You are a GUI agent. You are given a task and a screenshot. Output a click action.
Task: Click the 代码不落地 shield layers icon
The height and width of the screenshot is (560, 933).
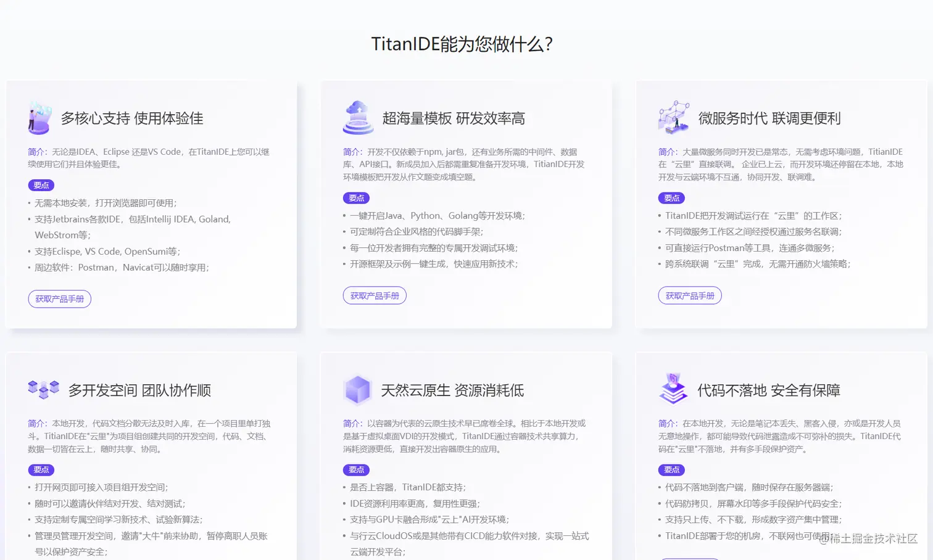click(673, 389)
